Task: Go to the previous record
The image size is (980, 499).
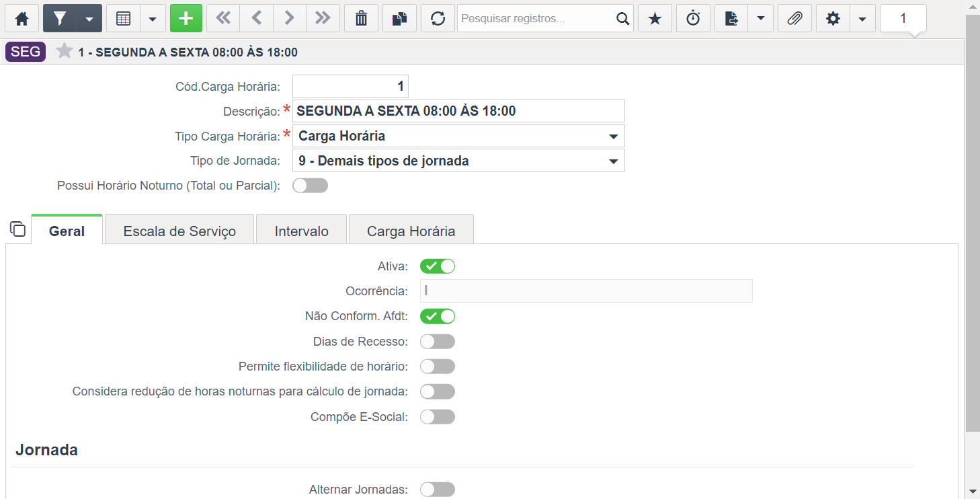Action: point(256,18)
